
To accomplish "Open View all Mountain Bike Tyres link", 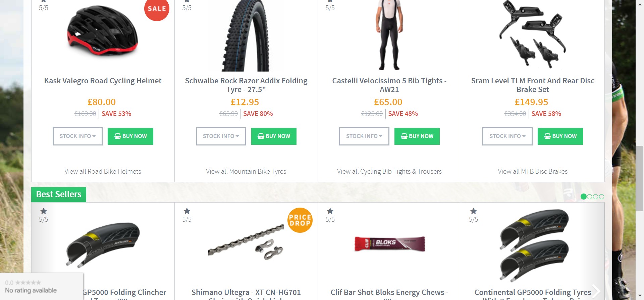I will (x=246, y=171).
